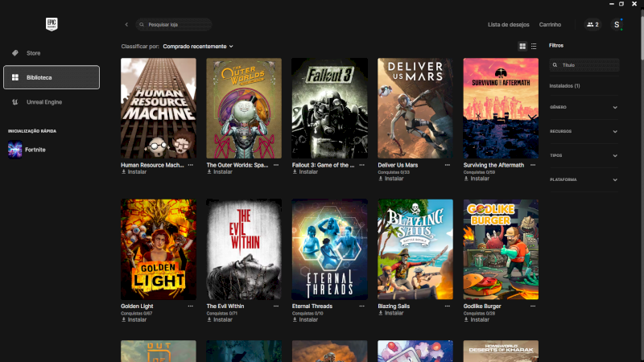
Task: Open the sort by dropdown
Action: pos(197,47)
